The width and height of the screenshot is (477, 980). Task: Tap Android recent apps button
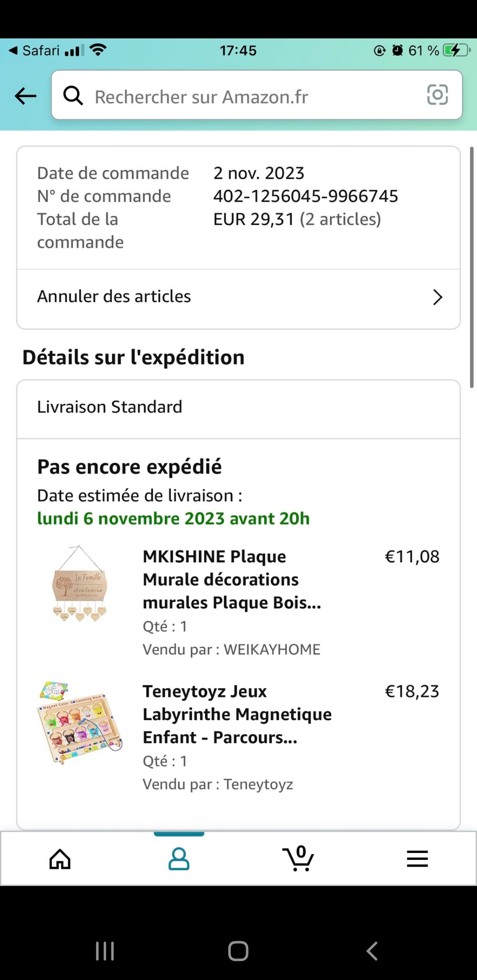click(x=105, y=951)
